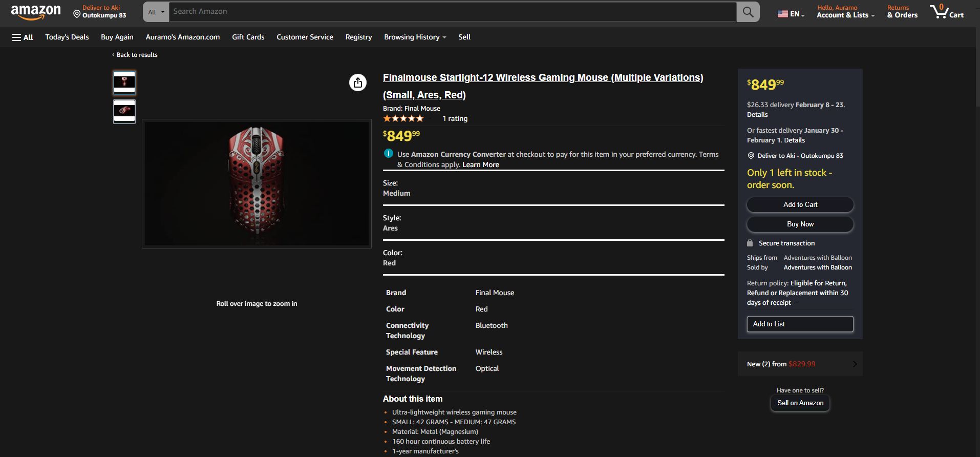
Task: Open the Registry page
Action: pos(358,37)
